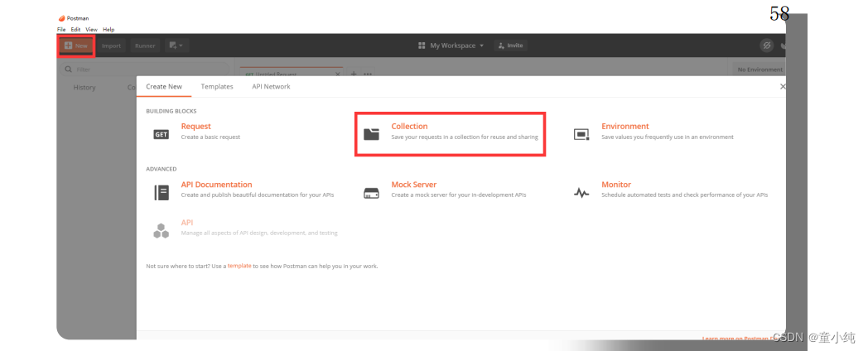Select the Mock Server title link

(x=414, y=185)
